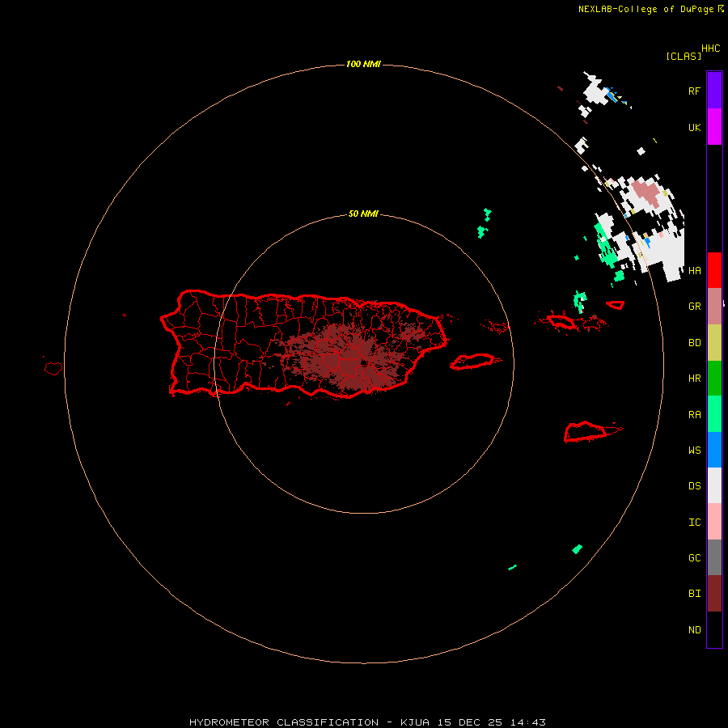Screen dimensions: 728x728
Task: Select the BD yellow legend swatch
Action: 714,343
